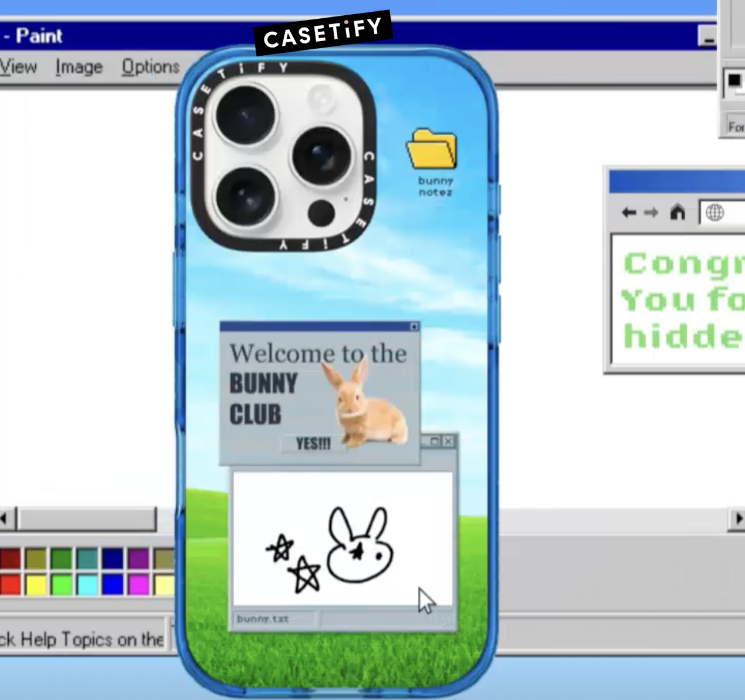Open the Image menu in Paint
Screen dimensions: 745x700
79,68
